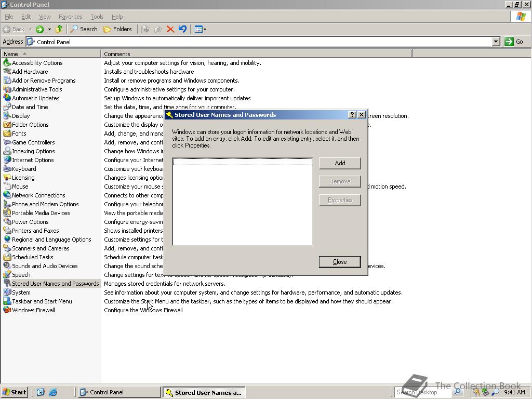The height and width of the screenshot is (399, 532).
Task: Click the Search Desktop field
Action: (423, 392)
